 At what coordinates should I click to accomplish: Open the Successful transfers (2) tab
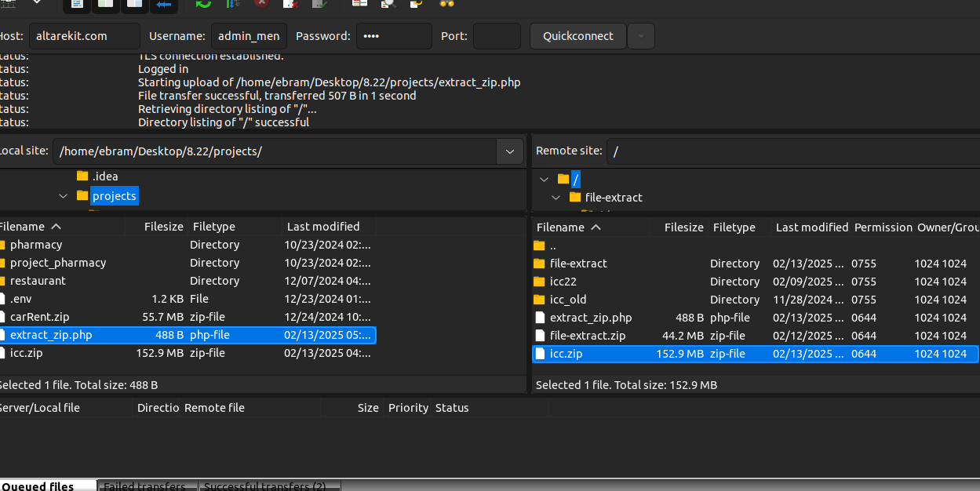click(x=265, y=486)
